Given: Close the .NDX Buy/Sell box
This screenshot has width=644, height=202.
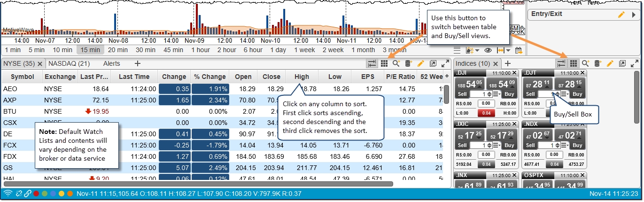Looking at the screenshot, I should click(x=582, y=124).
